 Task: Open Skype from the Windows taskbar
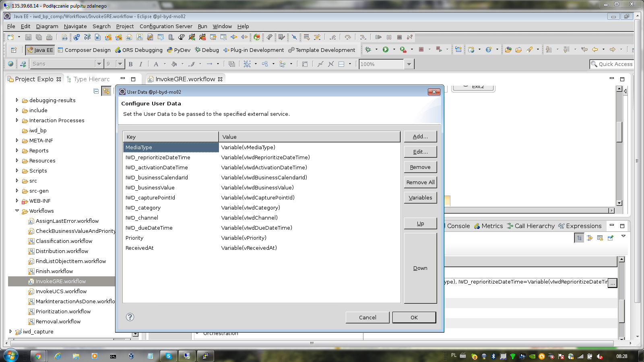[x=168, y=356]
